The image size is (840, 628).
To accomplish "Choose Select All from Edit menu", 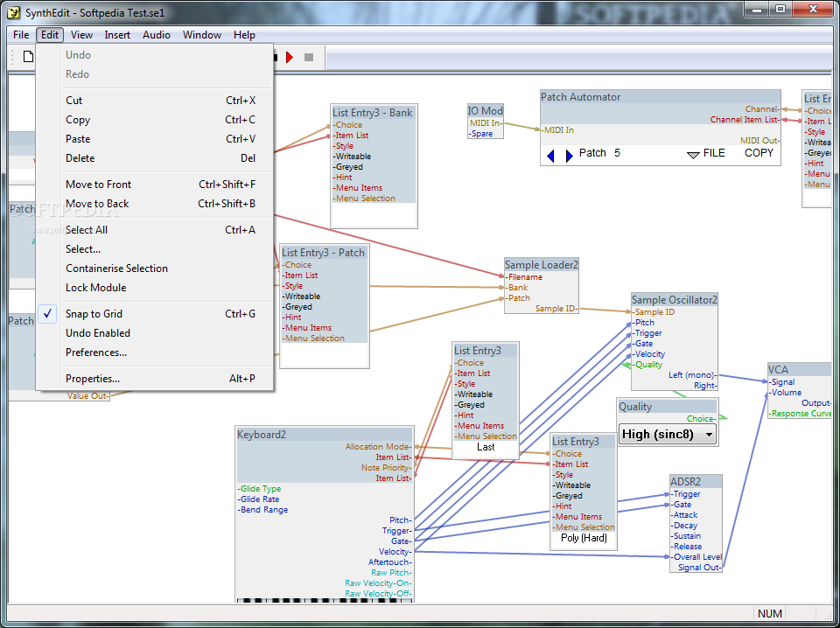I will 87,230.
